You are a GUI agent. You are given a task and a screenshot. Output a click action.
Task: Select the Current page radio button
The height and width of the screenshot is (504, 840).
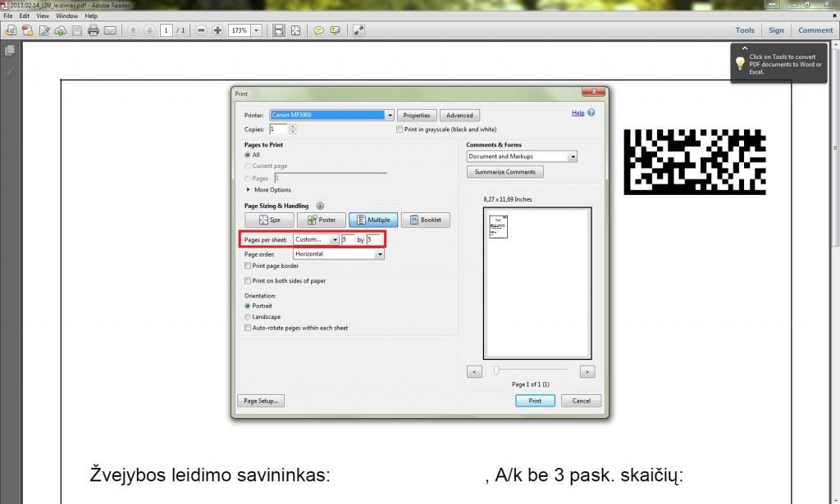click(248, 166)
